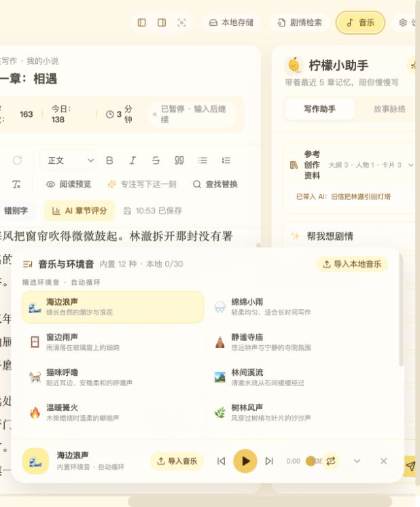
Task: Close the music player panel
Action: tap(384, 461)
